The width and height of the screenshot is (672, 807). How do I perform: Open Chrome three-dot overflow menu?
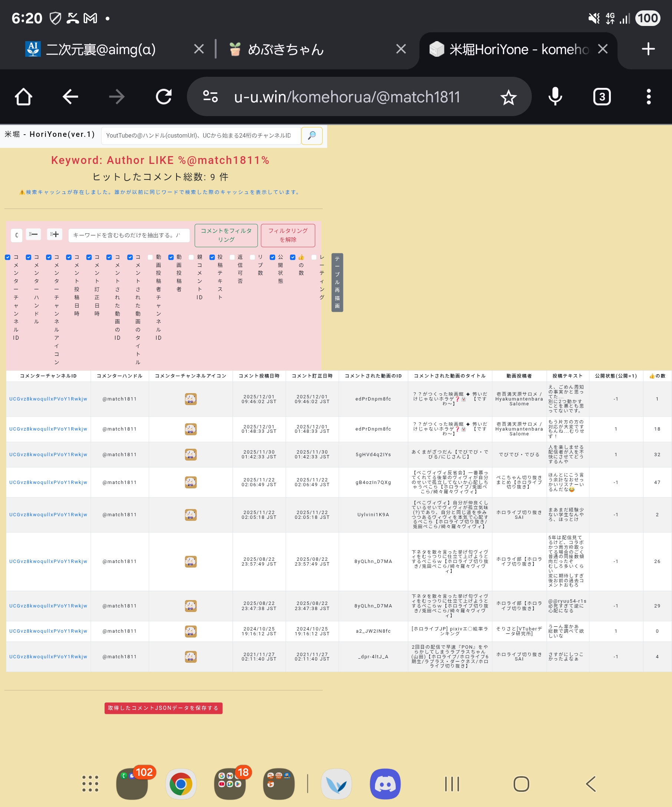tap(649, 97)
